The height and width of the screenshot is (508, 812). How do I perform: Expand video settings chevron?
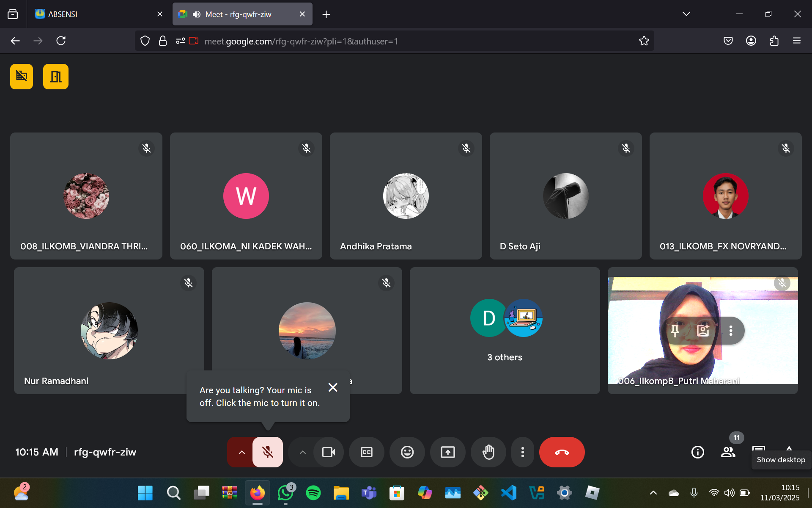click(x=303, y=452)
